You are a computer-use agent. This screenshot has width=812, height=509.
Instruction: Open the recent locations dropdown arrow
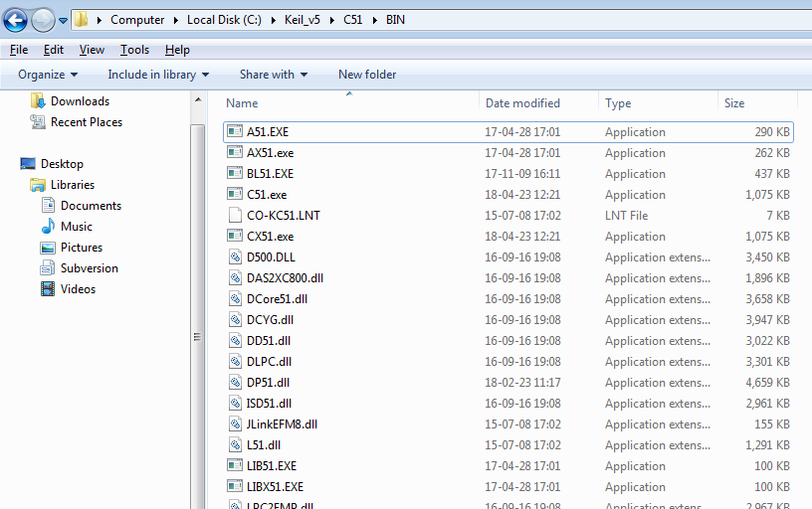pos(64,20)
